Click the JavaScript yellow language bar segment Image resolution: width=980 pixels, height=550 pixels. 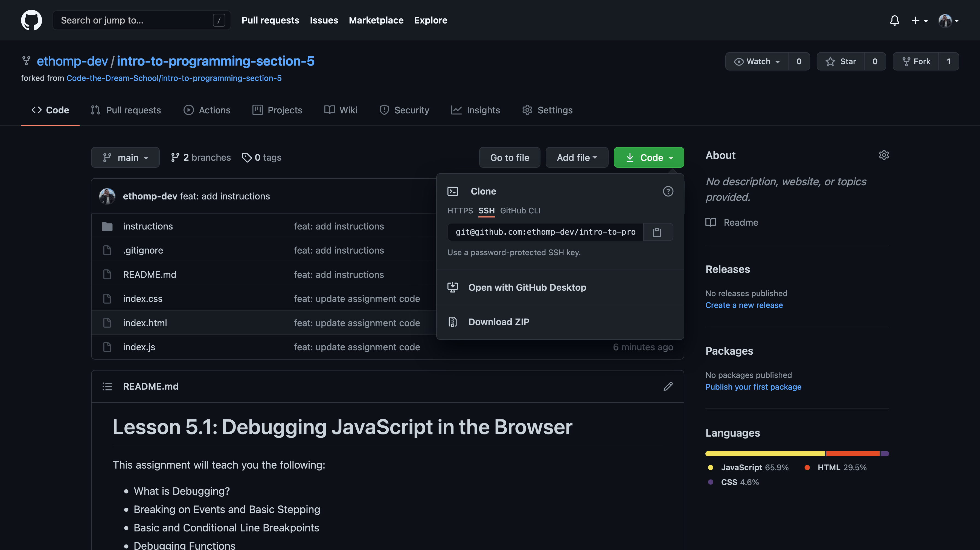pos(765,454)
